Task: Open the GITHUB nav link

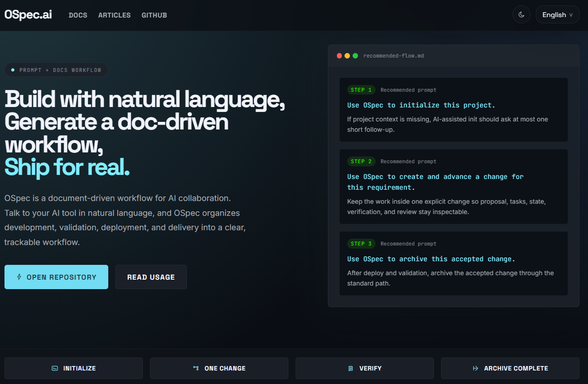Action: click(154, 15)
